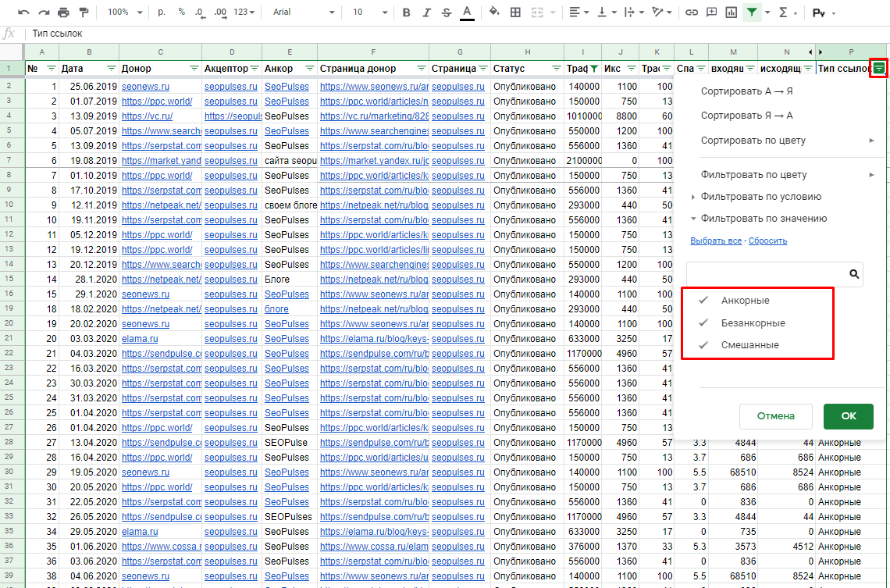Click cell with date 25.06.2019
Image resolution: width=890 pixels, height=588 pixels.
tap(89, 87)
